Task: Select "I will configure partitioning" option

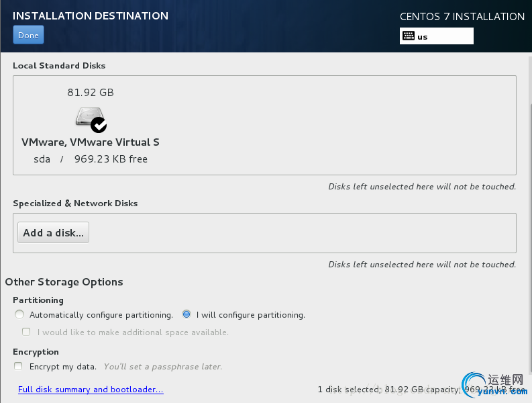Action: (x=187, y=314)
